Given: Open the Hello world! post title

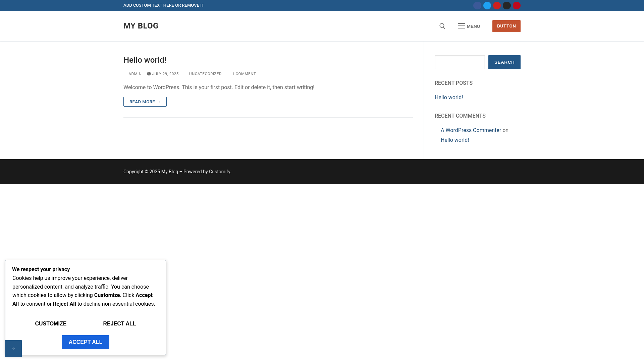Looking at the screenshot, I should pos(145,60).
